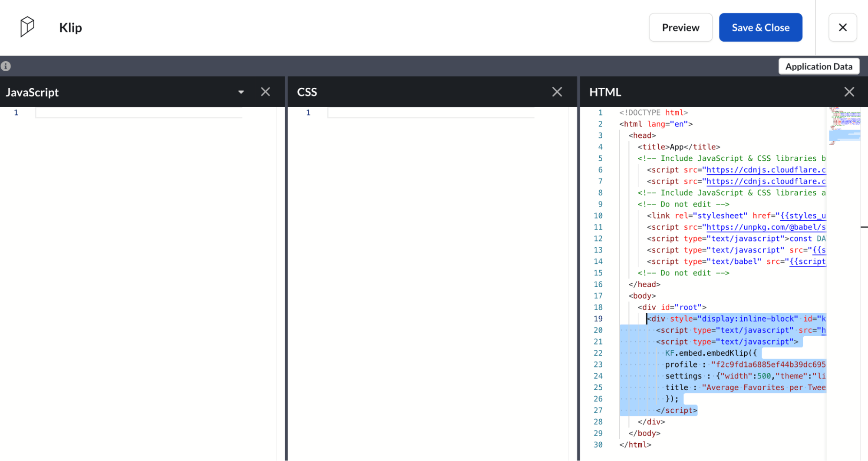Viewport: 868px width, 461px height.
Task: Click the 'profile' line in HTML code
Action: pos(745,365)
